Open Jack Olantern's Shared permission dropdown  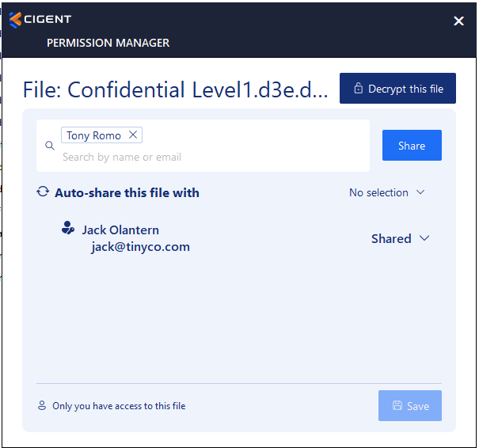pyautogui.click(x=400, y=239)
